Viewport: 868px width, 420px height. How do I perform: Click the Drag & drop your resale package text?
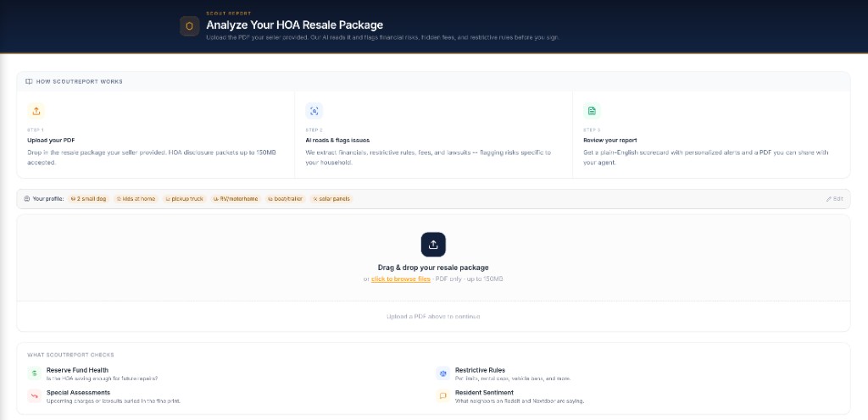pyautogui.click(x=433, y=268)
